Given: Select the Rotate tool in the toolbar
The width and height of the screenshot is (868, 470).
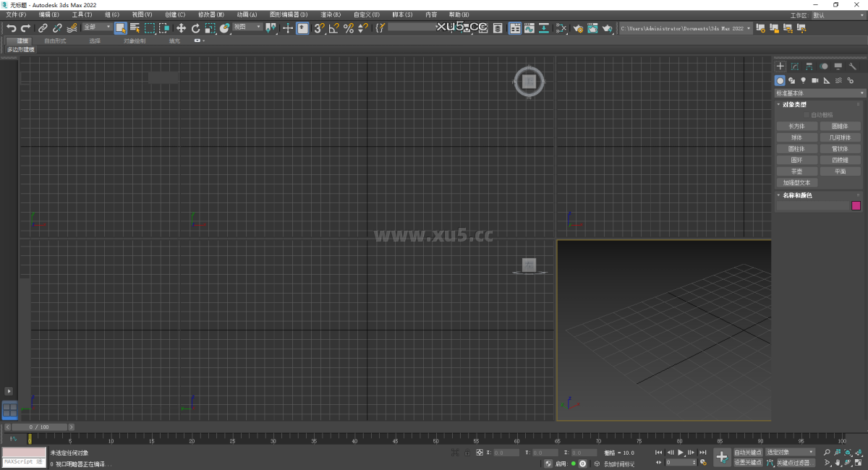Looking at the screenshot, I should pos(196,27).
